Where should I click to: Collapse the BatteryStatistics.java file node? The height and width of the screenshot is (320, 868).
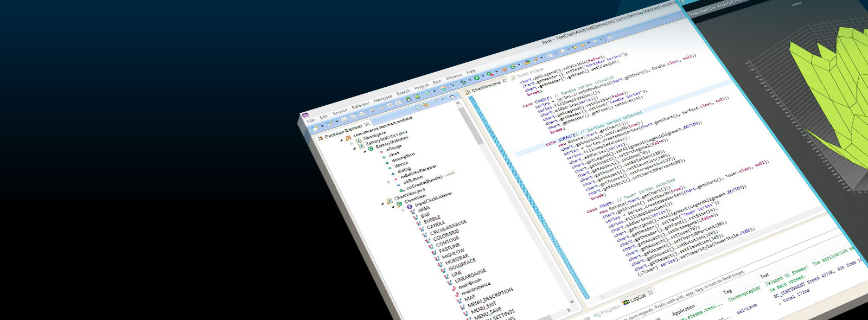coord(354,149)
